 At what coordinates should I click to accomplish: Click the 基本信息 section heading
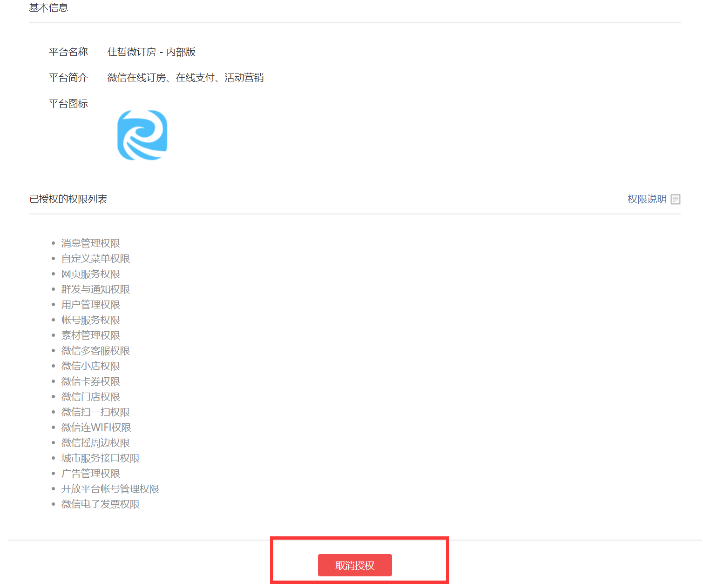(x=48, y=7)
